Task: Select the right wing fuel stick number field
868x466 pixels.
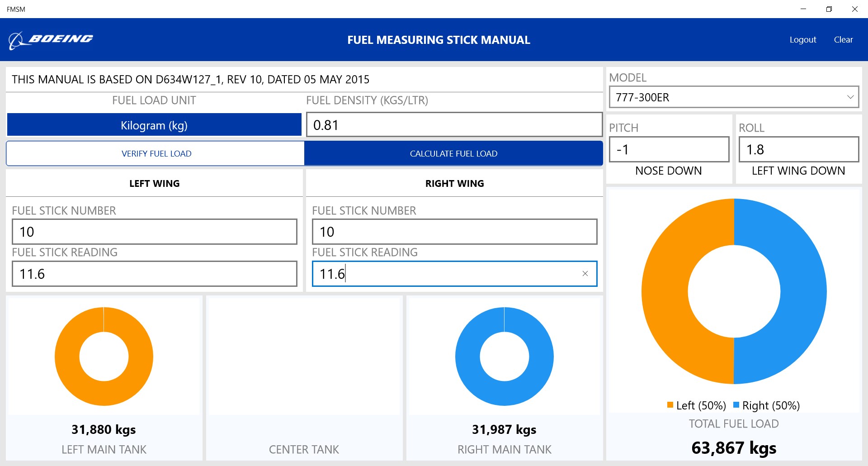Action: 454,232
